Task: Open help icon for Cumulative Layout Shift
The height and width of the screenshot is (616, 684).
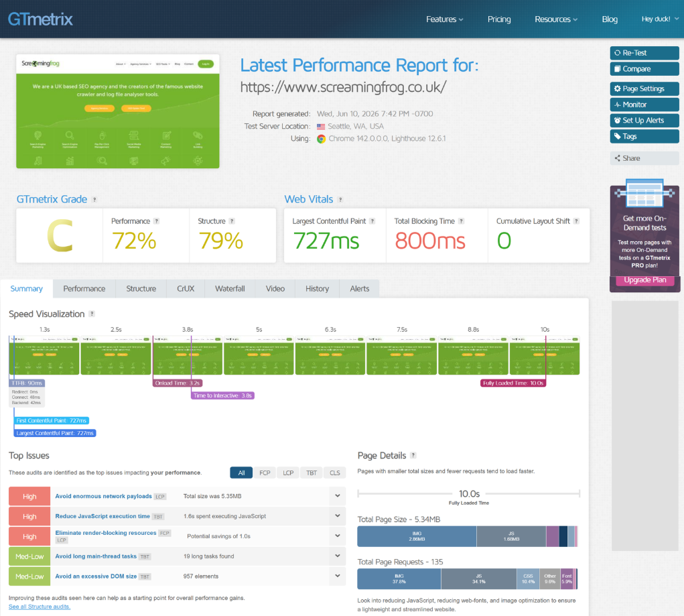Action: point(576,221)
